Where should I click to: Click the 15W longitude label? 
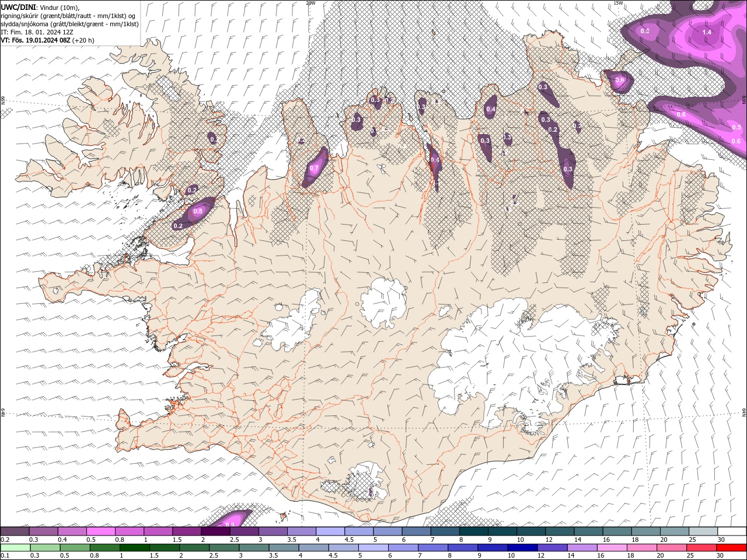(618, 3)
